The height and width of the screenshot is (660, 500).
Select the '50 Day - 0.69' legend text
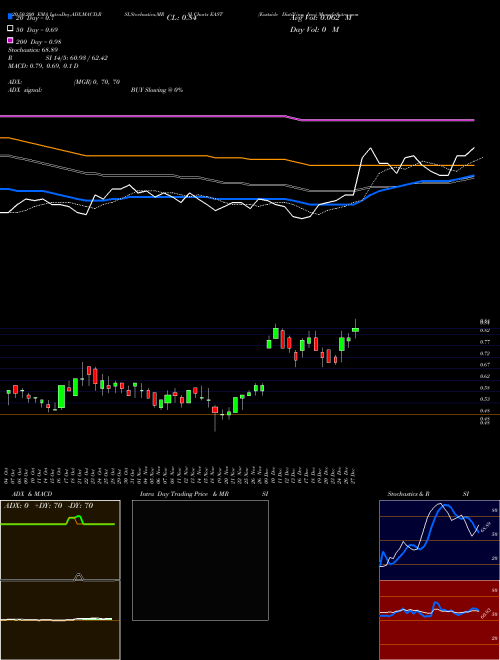pos(37,30)
